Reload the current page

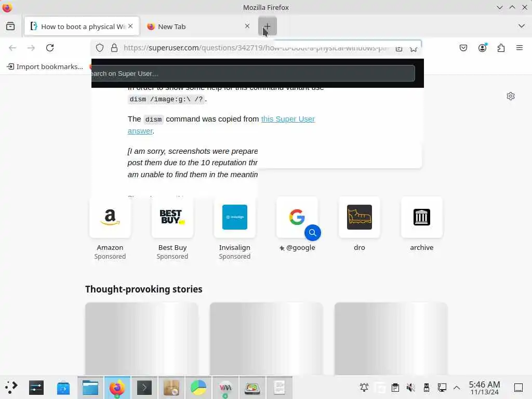coord(50,48)
